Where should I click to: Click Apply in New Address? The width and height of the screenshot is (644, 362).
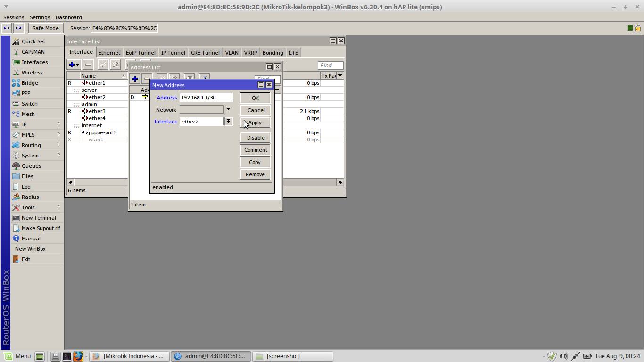(255, 123)
